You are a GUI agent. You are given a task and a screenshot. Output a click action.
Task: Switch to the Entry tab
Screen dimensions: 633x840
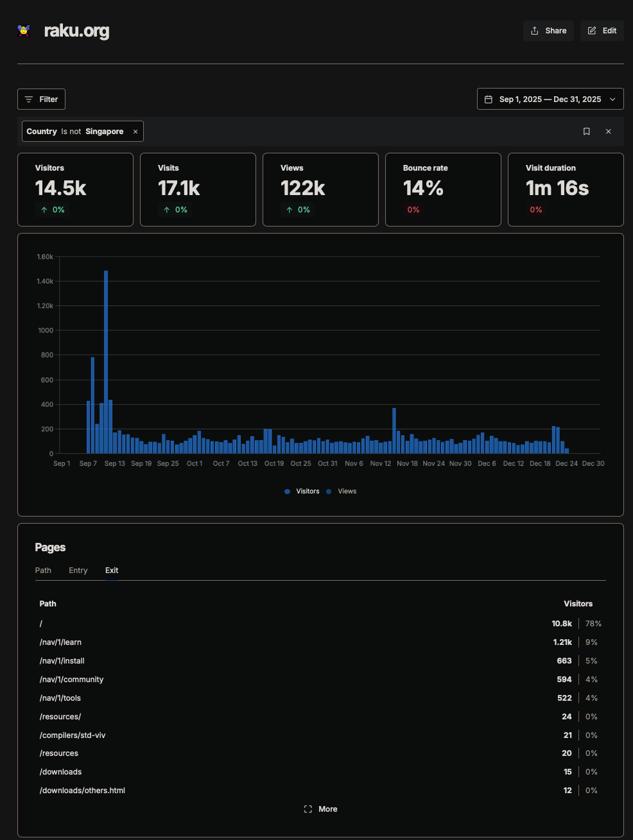[78, 570]
